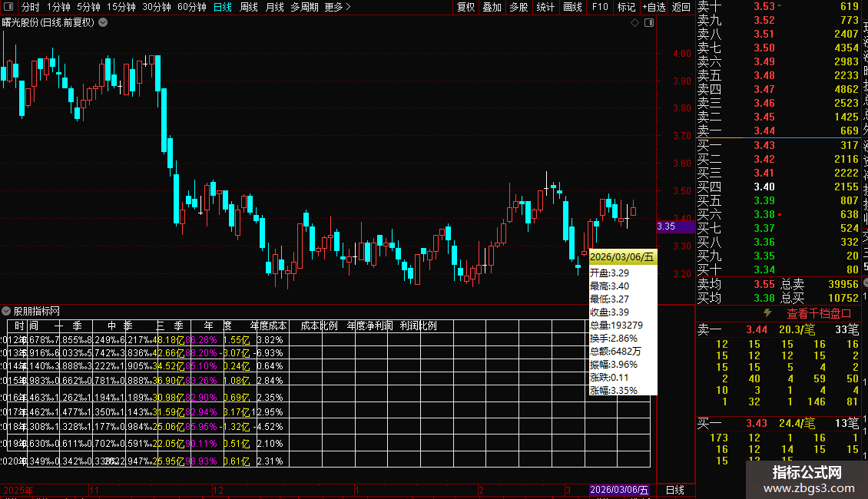Select the 卖五 3.48 order row
Viewport: 868px width, 499px height.
[778, 76]
